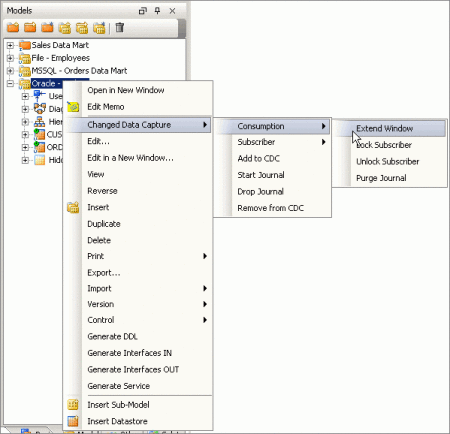This screenshot has width=450, height=434.
Task: Click the trash can delete icon
Action: pos(119,27)
